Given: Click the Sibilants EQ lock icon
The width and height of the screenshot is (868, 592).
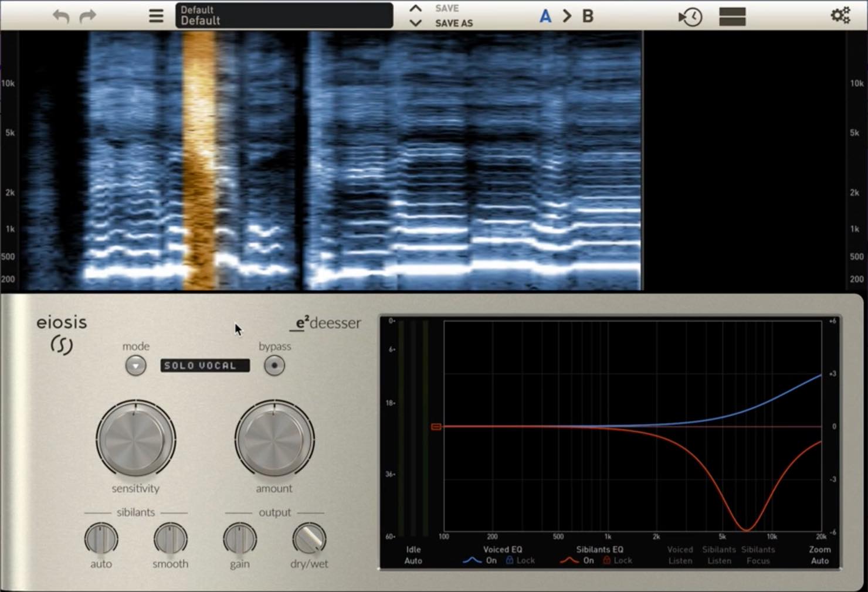Looking at the screenshot, I should pos(607,560).
